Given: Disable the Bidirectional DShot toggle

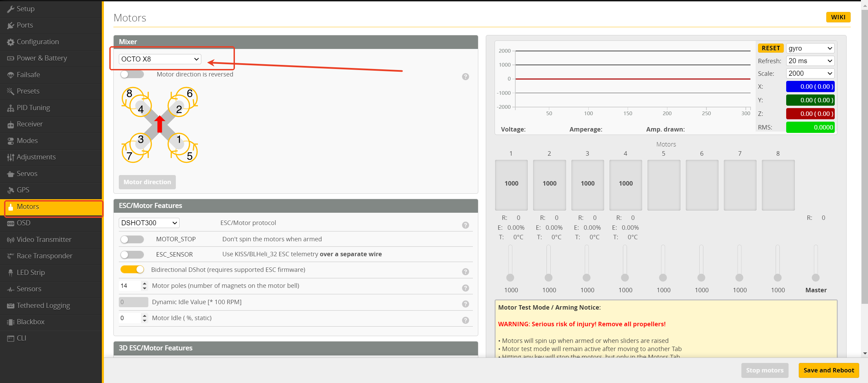Looking at the screenshot, I should click(x=132, y=269).
